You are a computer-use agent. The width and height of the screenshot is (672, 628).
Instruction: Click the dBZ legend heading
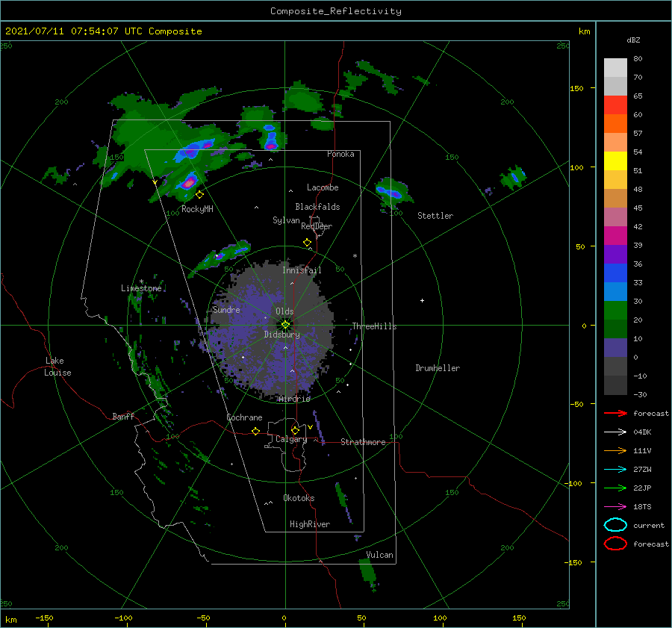pos(633,40)
